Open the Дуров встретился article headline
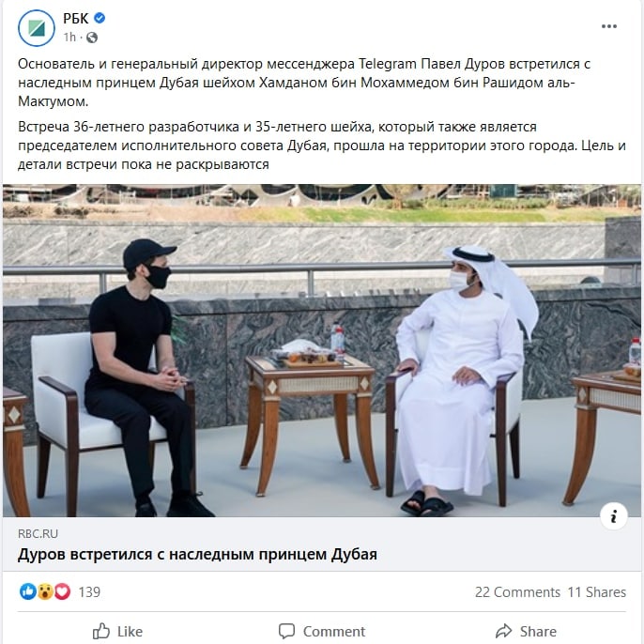This screenshot has height=644, width=644. point(197,554)
